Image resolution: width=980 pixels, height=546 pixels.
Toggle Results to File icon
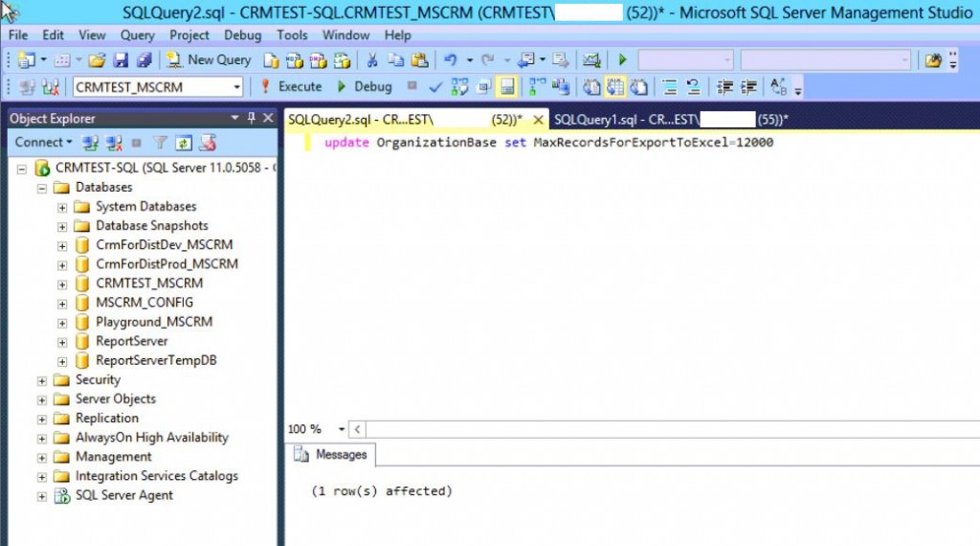point(638,87)
